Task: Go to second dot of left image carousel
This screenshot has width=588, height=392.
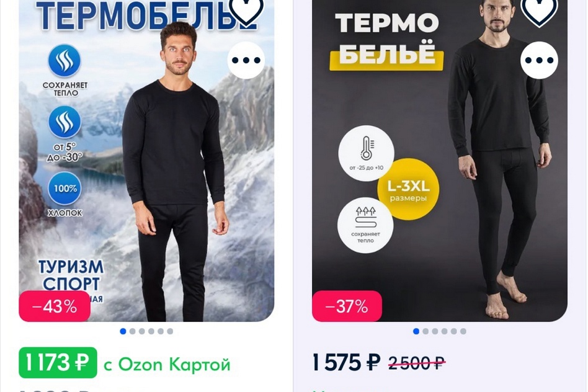Action: [132, 331]
